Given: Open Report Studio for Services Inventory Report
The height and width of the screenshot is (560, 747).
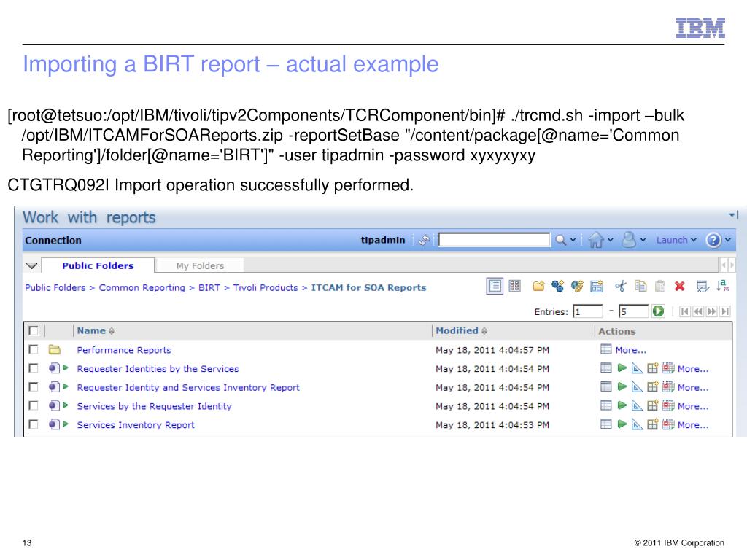Looking at the screenshot, I should click(x=637, y=424).
